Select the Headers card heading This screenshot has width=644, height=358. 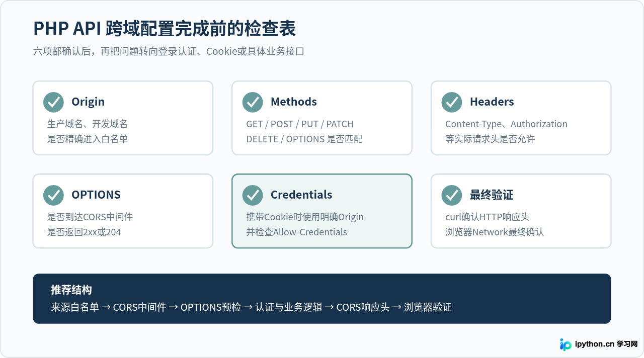click(x=492, y=102)
